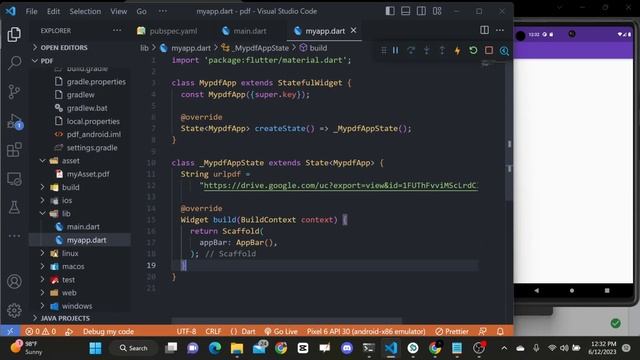640x360 pixels.
Task: Toggle the bottom panel layout
Action: [x=406, y=11]
